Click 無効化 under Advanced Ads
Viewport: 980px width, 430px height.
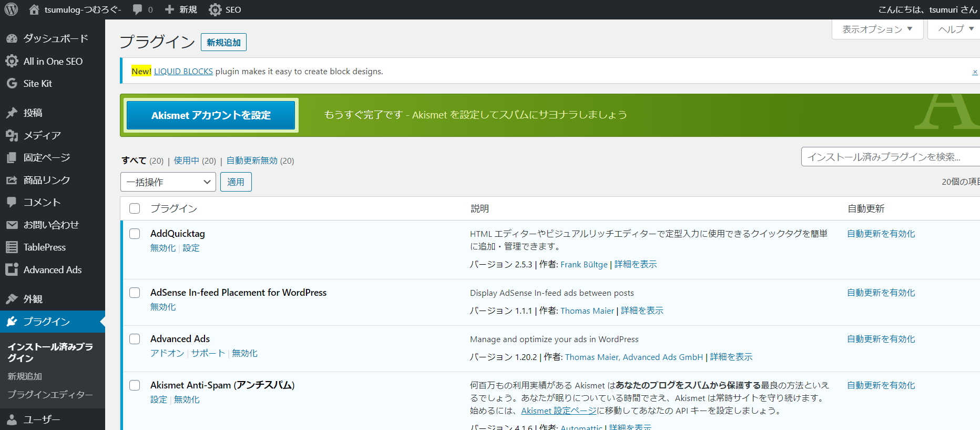(x=245, y=353)
